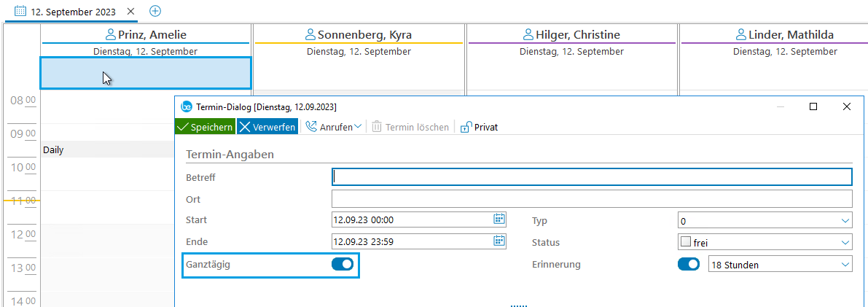868x307 pixels.
Task: Turn off the Erinnerung toggle switch
Action: pyautogui.click(x=688, y=265)
